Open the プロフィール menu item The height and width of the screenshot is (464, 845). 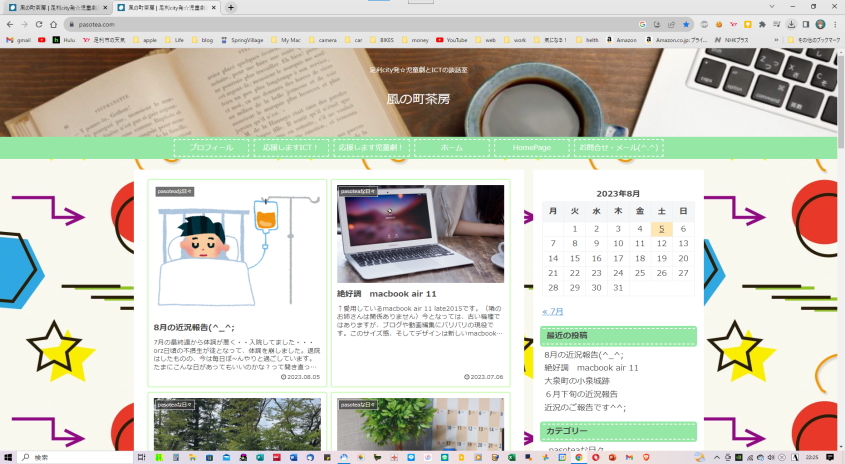tap(211, 148)
